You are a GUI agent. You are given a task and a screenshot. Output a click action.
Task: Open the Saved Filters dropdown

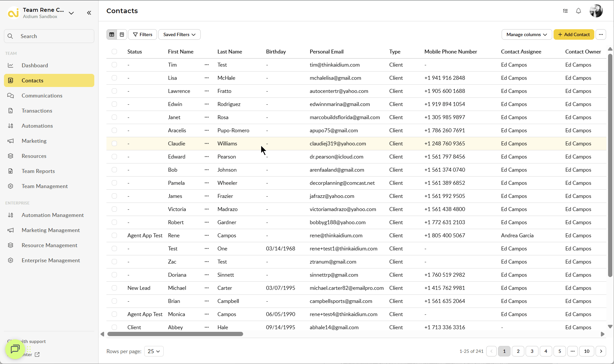pyautogui.click(x=179, y=34)
